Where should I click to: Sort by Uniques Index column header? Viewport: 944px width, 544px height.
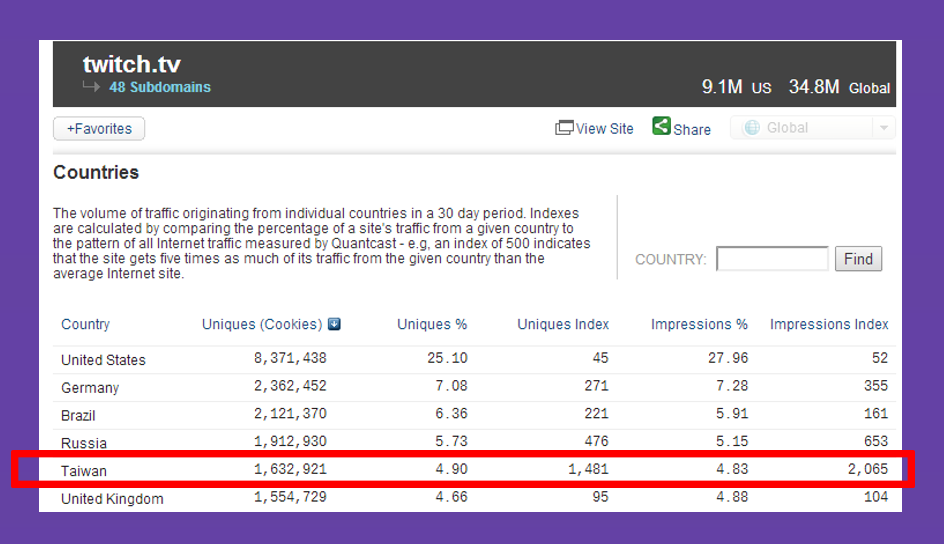(563, 324)
